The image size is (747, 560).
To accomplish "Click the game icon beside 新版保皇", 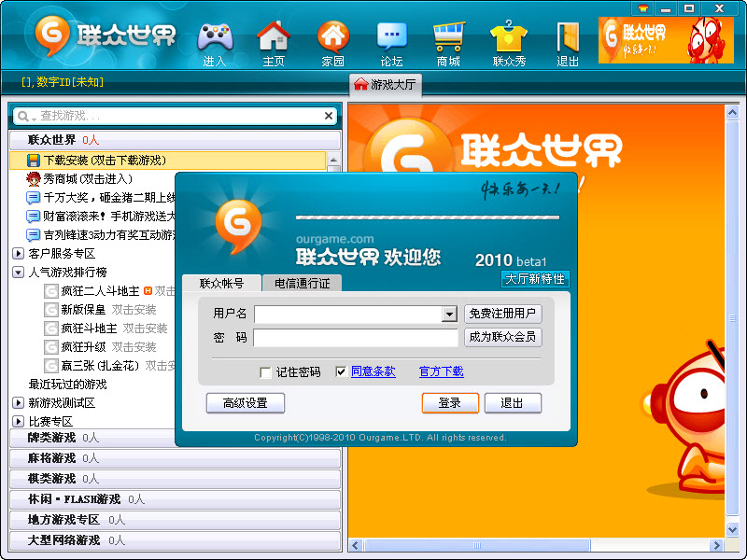I will [x=51, y=310].
